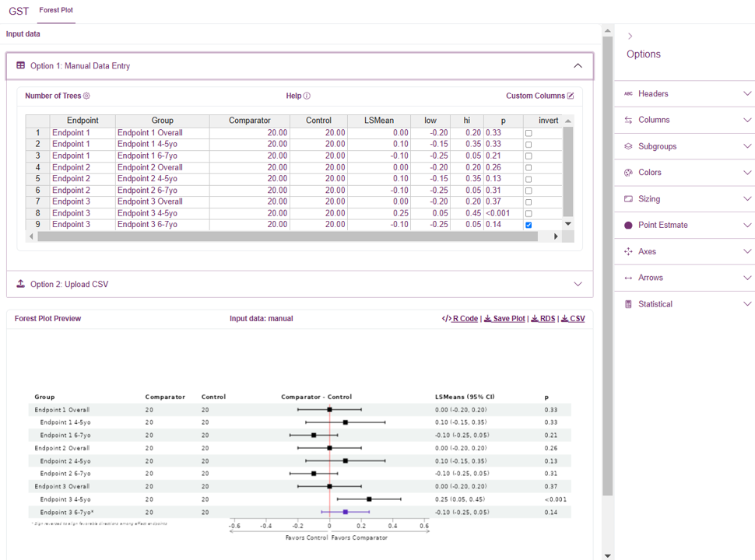The image size is (755, 560).
Task: Click the page scrollbar down arrow
Action: [608, 555]
